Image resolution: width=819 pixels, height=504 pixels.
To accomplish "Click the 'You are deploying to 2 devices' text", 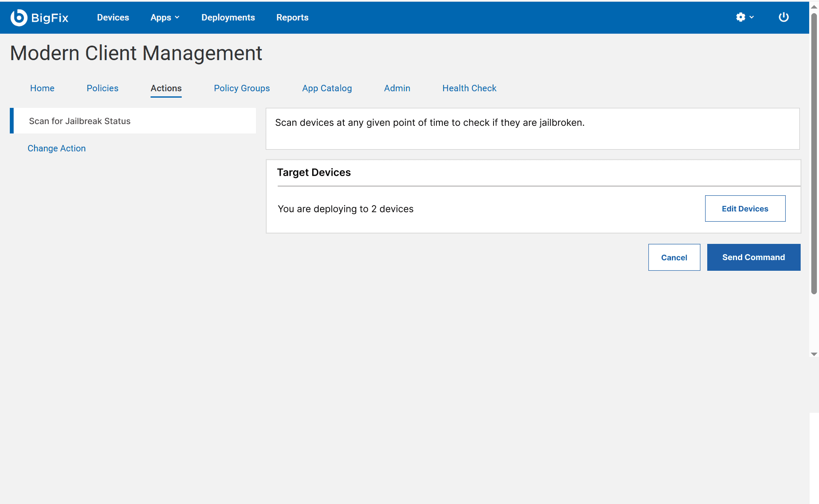I will coord(346,209).
